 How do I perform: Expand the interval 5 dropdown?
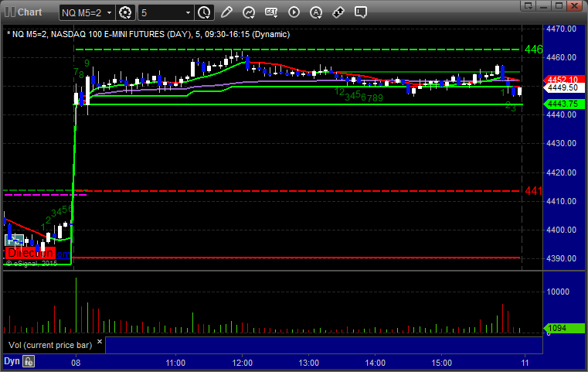[188, 13]
